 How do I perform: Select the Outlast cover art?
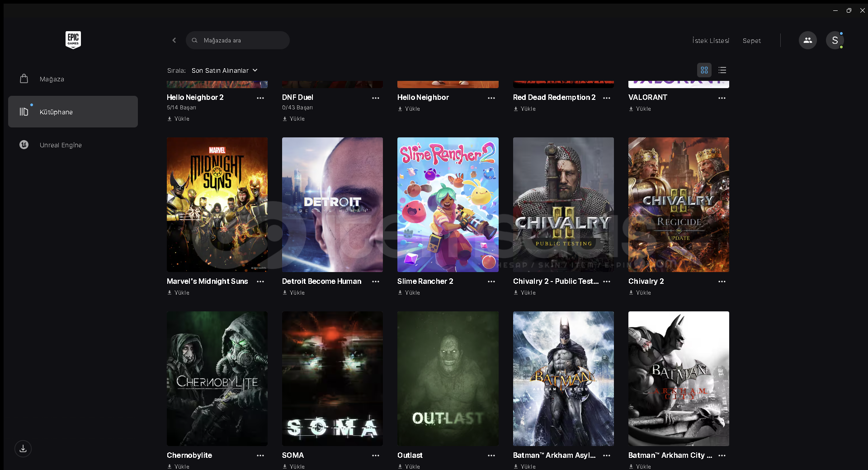(448, 379)
